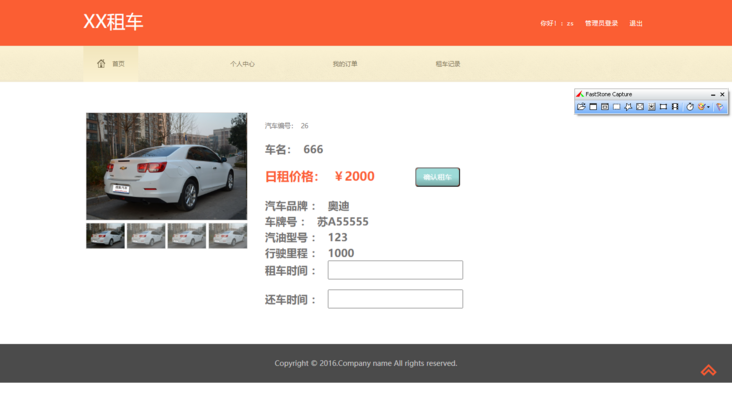732x401 pixels.
Task: Select Capture Full Screen tool
Action: click(x=640, y=107)
